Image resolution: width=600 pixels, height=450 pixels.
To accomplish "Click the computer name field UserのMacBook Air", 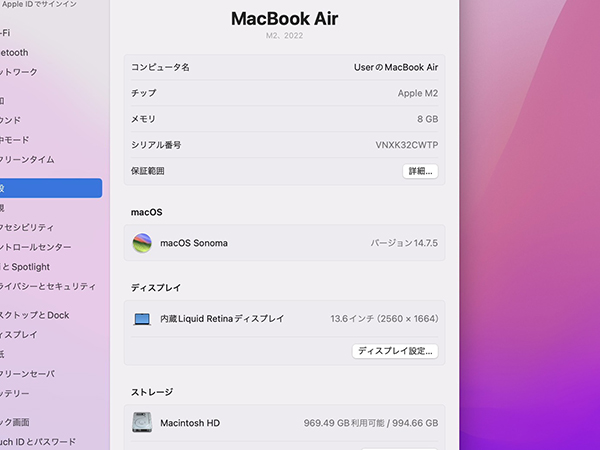I will tap(396, 67).
